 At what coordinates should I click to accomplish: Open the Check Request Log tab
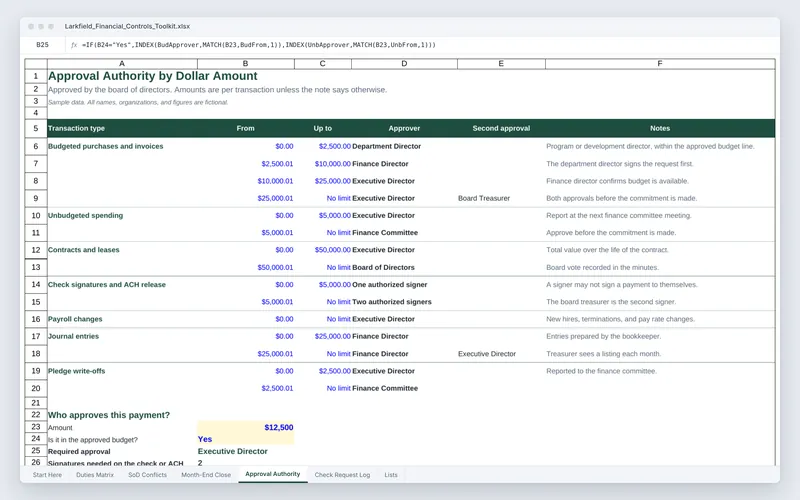point(342,474)
